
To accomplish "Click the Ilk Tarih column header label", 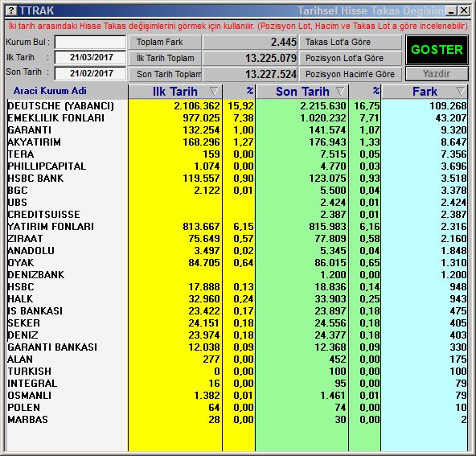I will (174, 92).
